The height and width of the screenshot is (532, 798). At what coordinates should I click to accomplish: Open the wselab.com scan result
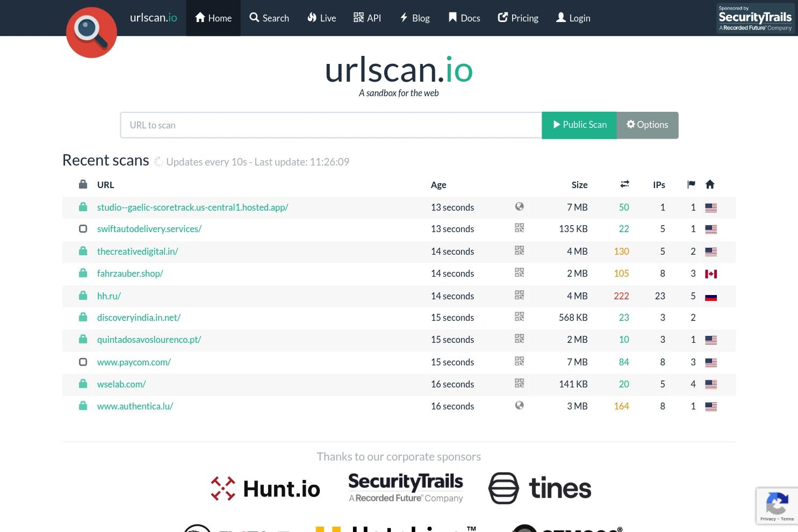pyautogui.click(x=121, y=384)
